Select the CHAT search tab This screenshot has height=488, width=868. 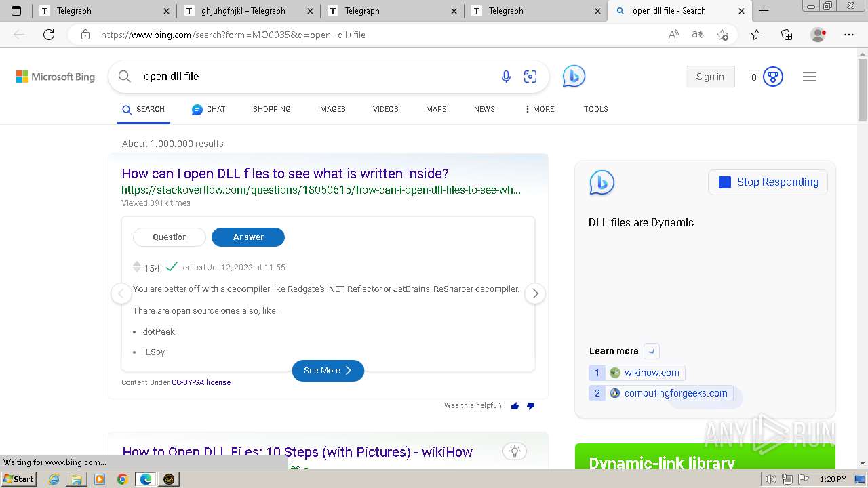tap(208, 109)
